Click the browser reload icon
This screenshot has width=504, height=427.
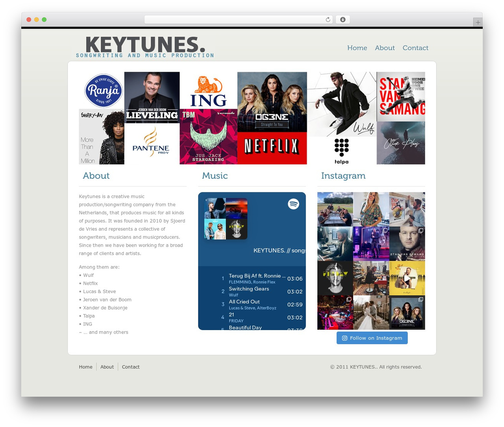click(x=328, y=20)
